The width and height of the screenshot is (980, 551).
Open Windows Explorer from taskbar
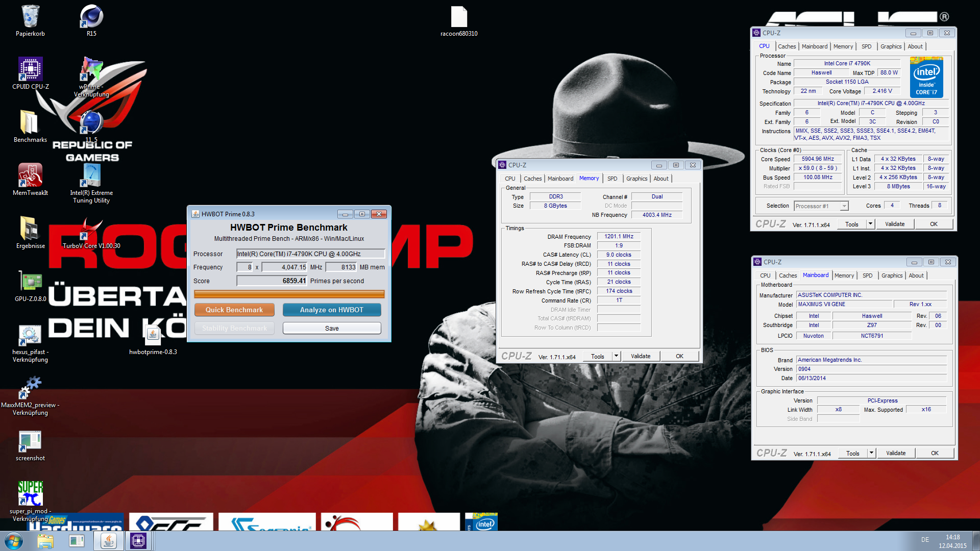45,541
